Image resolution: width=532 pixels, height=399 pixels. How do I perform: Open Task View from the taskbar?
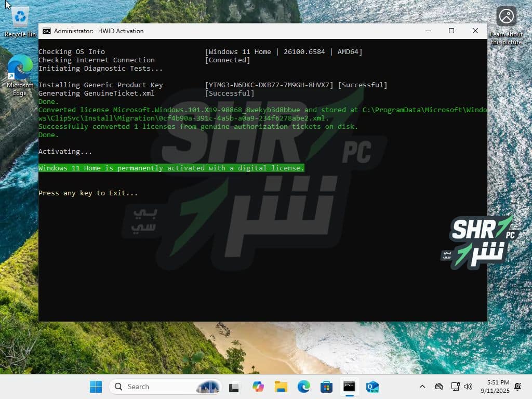pyautogui.click(x=235, y=387)
